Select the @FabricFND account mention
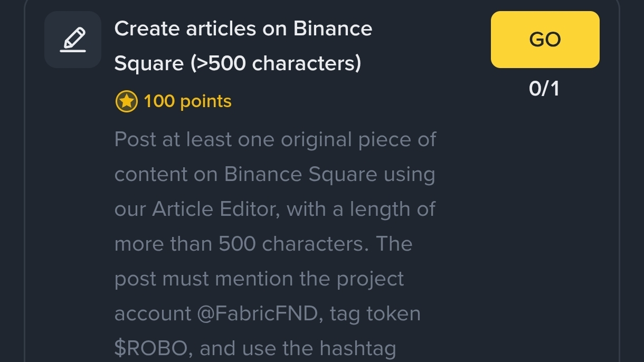Viewport: 644px width, 362px height. (259, 314)
